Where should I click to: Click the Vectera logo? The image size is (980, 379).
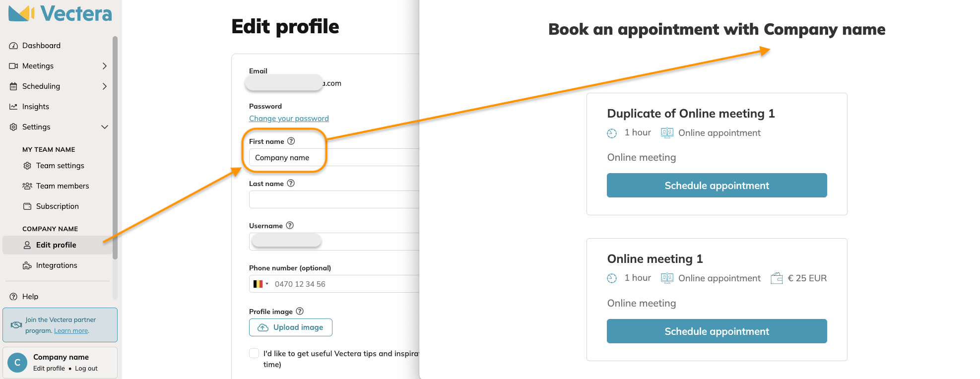click(60, 13)
